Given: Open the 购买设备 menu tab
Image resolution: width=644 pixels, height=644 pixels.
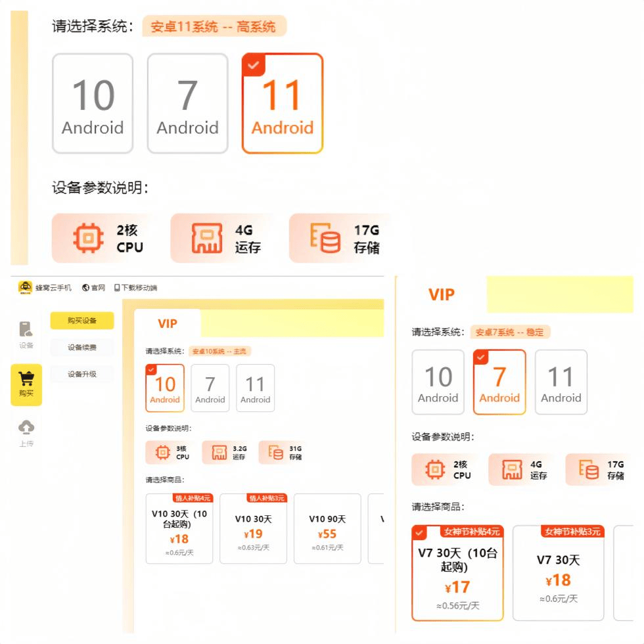Looking at the screenshot, I should [82, 321].
